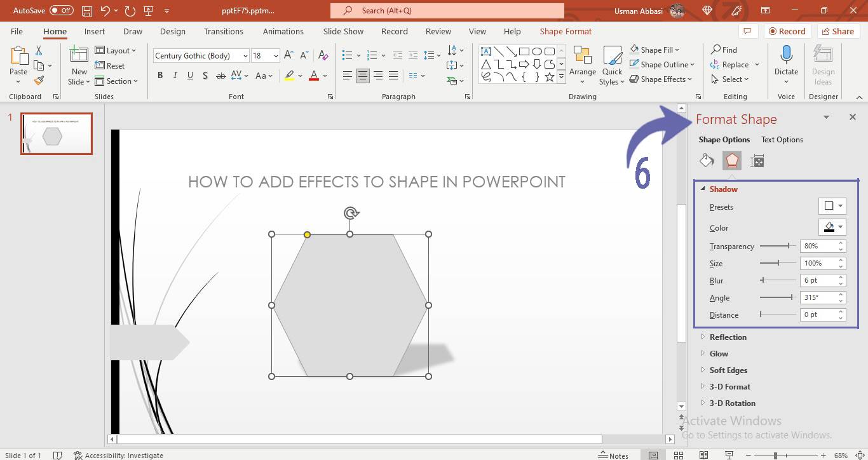
Task: Open the Section dropdown
Action: pyautogui.click(x=117, y=81)
